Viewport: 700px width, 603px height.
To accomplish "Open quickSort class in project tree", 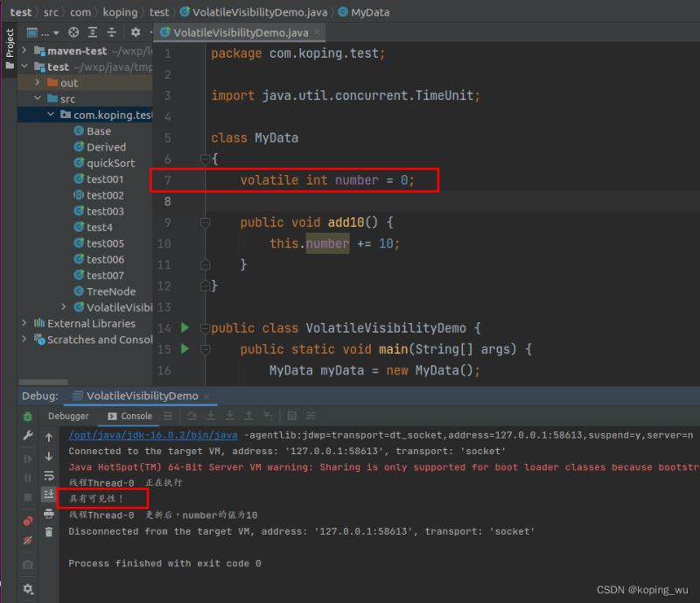I will 110,163.
